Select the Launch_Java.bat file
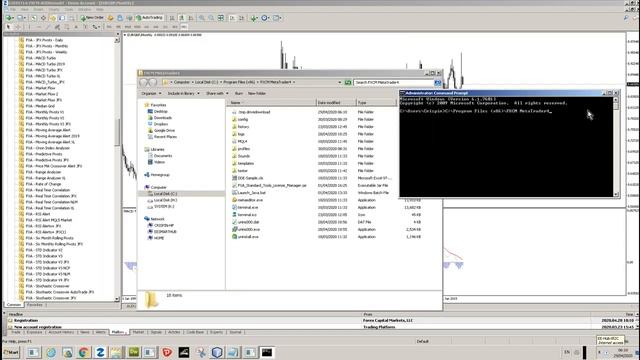The height and width of the screenshot is (360, 640). point(251,193)
